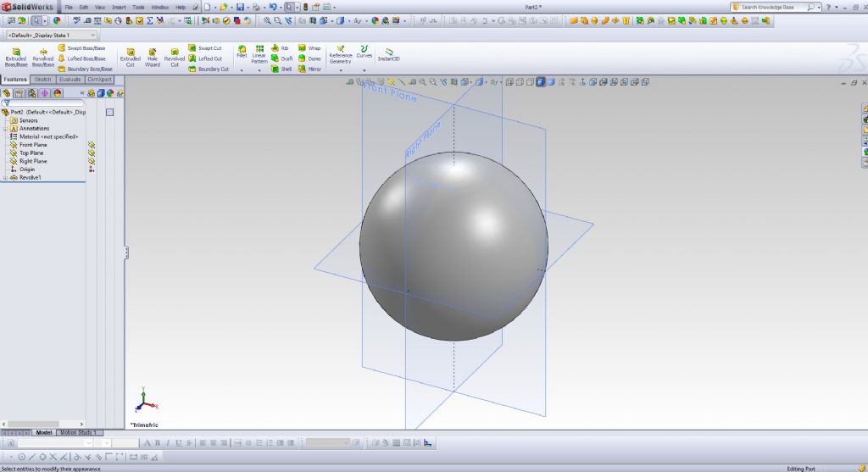This screenshot has width=868, height=472.
Task: Apply the Rib feature
Action: click(x=280, y=48)
